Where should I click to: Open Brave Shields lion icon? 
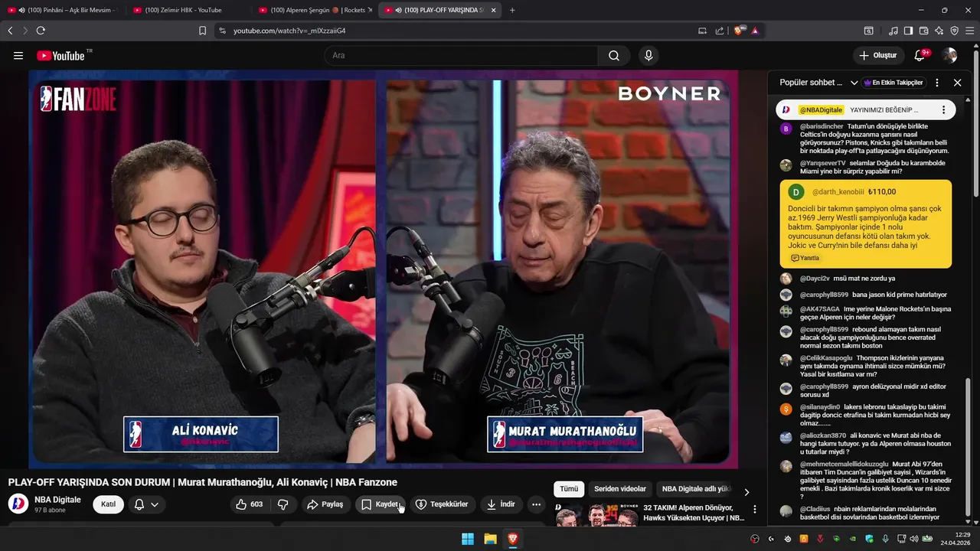coord(738,31)
